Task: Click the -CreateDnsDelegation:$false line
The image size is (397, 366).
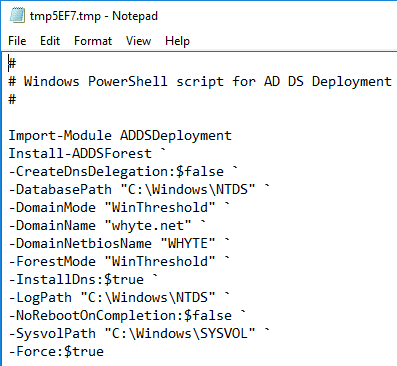Action: click(123, 171)
